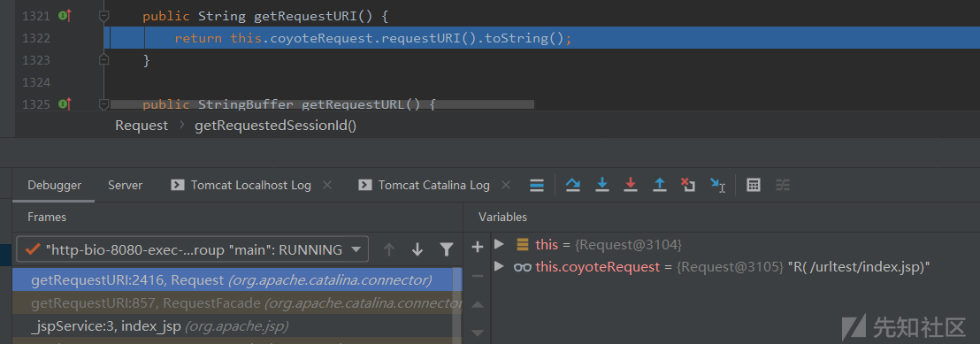The width and height of the screenshot is (980, 344).
Task: Click the Step Out debugger icon
Action: (659, 185)
